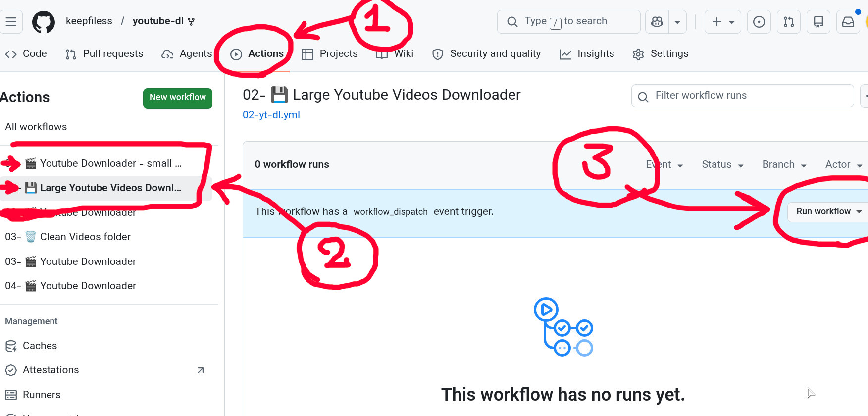Screen dimensions: 868x416
Task: Click the Caches database icon
Action: pos(11,346)
